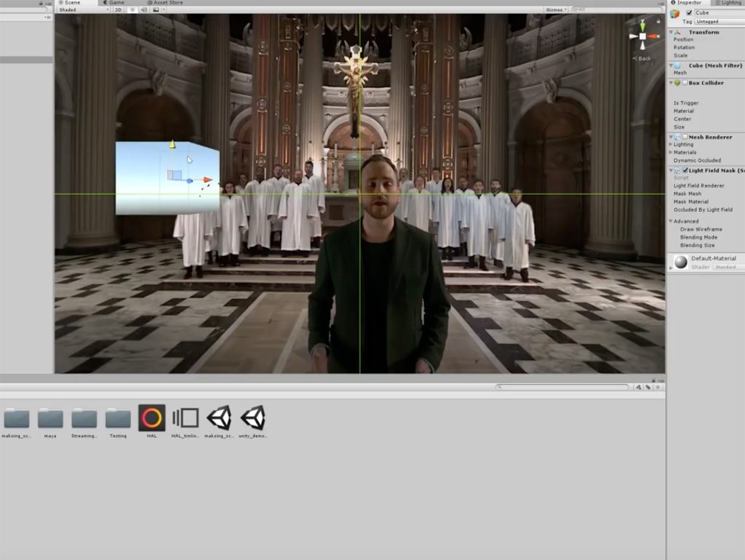Open the Standard shader dropdown
745x560 pixels.
tap(729, 267)
